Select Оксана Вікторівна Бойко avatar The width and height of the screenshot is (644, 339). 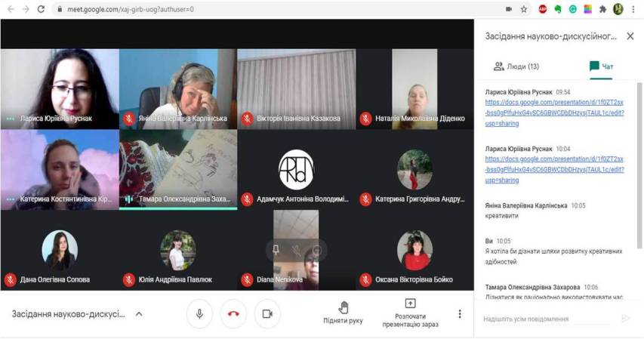click(414, 250)
